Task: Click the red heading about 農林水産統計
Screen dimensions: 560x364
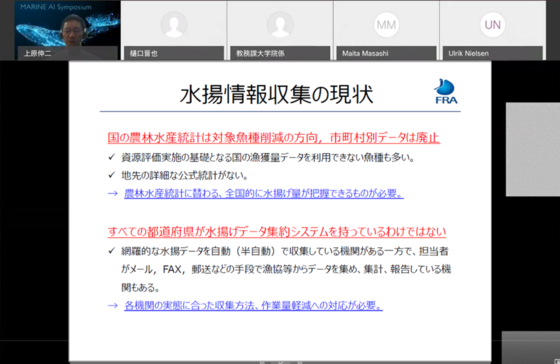Action: pyautogui.click(x=274, y=138)
